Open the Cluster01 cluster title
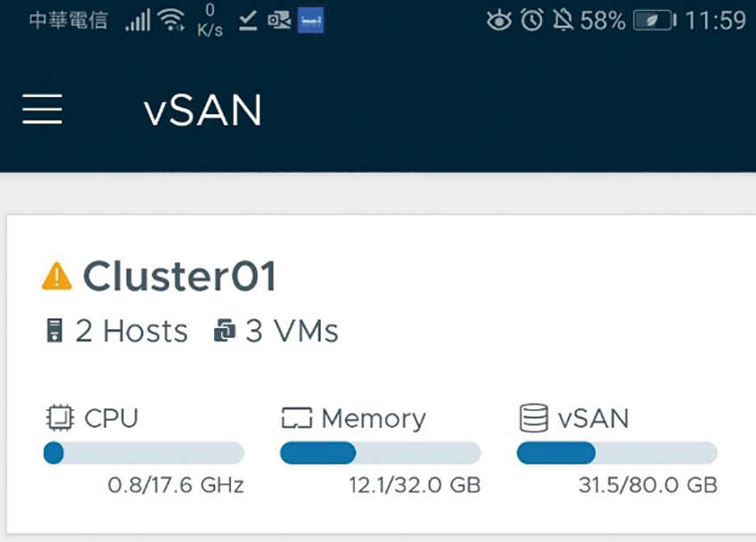756x542 pixels. [180, 275]
